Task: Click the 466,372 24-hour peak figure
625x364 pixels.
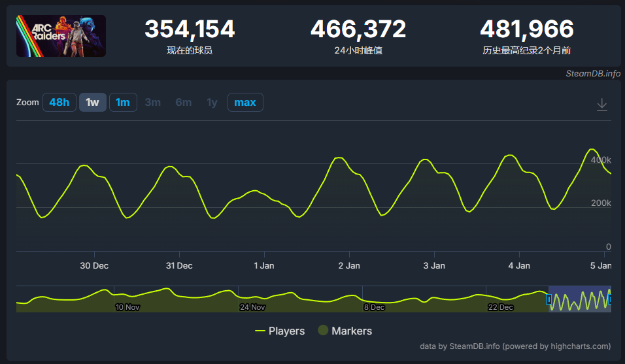Action: 358,29
